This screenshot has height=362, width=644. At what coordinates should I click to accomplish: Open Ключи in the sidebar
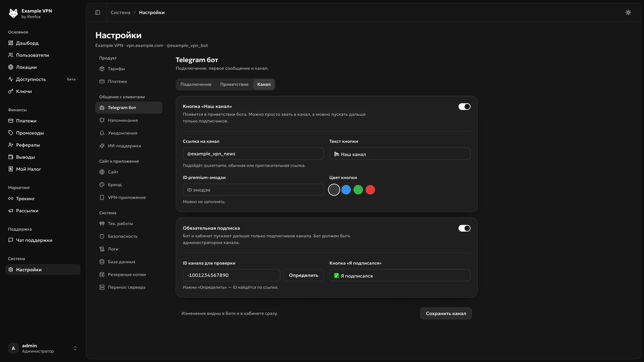click(43, 91)
